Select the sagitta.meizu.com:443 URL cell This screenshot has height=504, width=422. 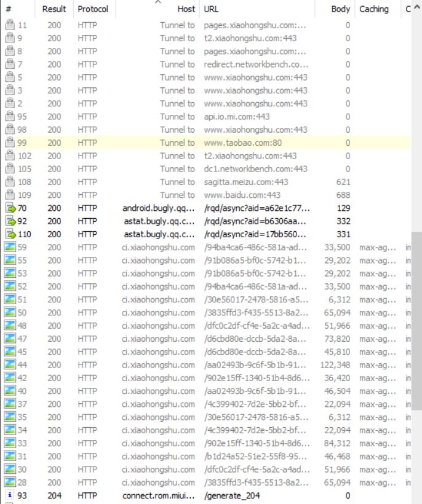coord(246,182)
